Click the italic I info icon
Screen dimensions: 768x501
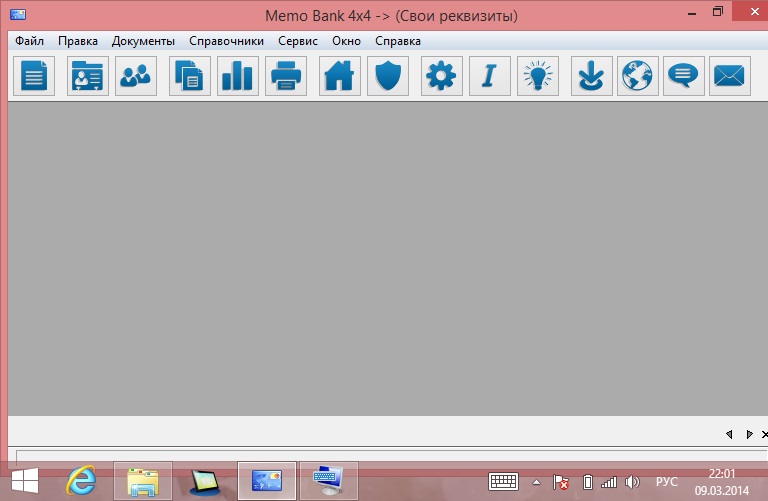490,76
